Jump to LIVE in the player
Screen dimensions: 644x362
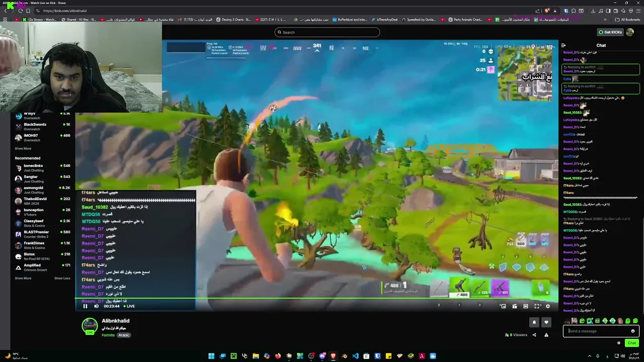coord(129,306)
